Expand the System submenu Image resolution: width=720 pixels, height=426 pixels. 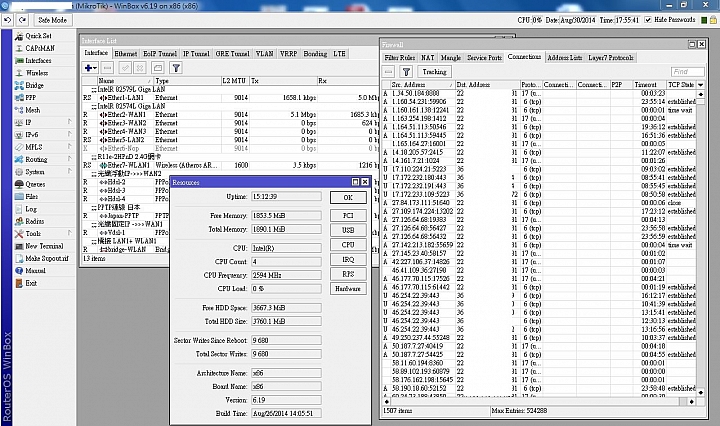[x=44, y=172]
